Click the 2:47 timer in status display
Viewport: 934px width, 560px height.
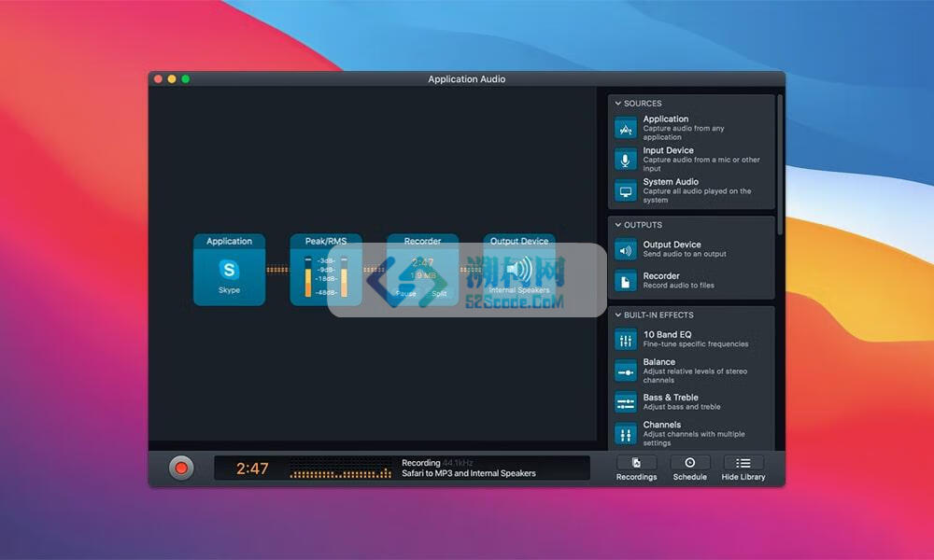pos(252,469)
